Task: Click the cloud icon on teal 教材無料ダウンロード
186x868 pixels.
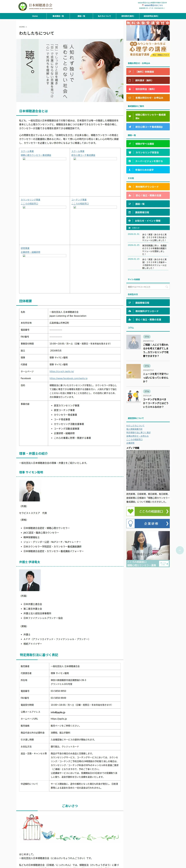Action: (x=130, y=311)
